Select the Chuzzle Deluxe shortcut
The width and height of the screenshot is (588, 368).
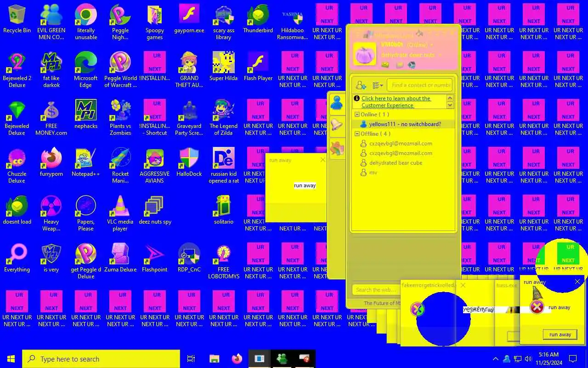17,166
